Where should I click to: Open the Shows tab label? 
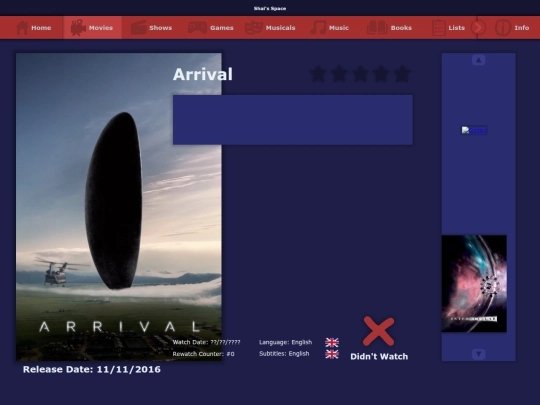(x=160, y=28)
